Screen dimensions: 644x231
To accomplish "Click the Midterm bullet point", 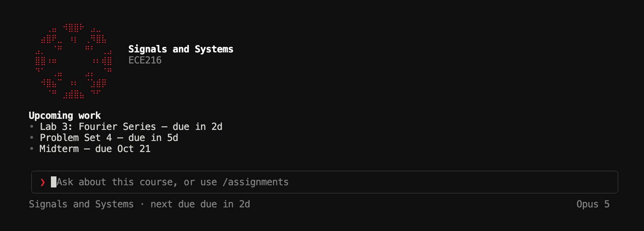I will pyautogui.click(x=32, y=149).
